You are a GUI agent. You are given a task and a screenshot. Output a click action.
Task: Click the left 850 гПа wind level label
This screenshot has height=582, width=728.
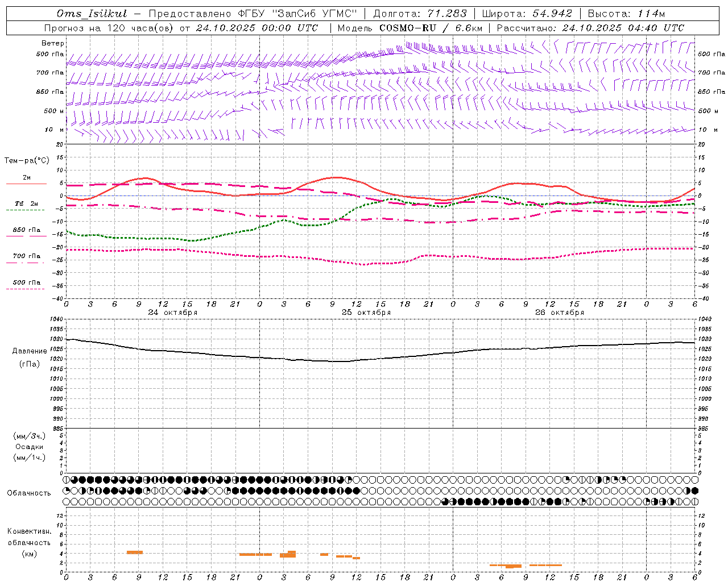pos(50,92)
